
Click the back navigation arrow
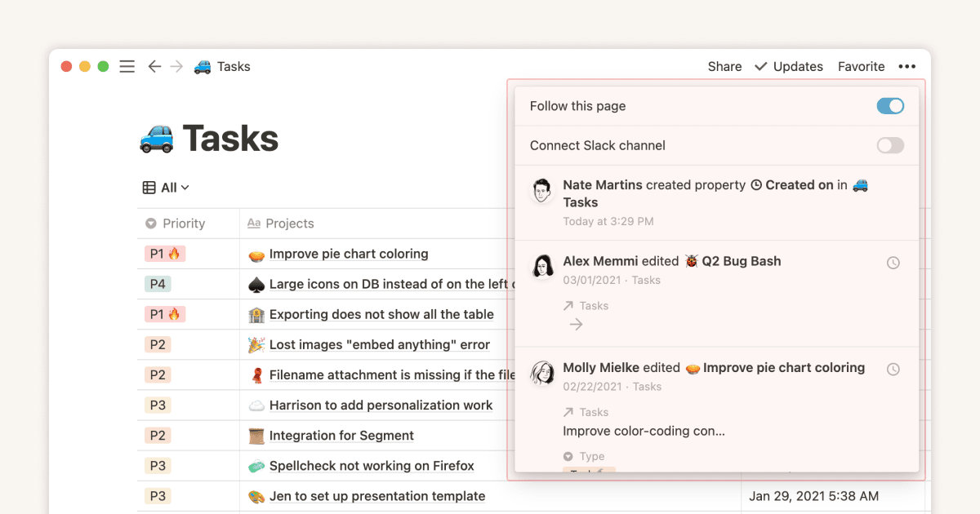tap(154, 66)
